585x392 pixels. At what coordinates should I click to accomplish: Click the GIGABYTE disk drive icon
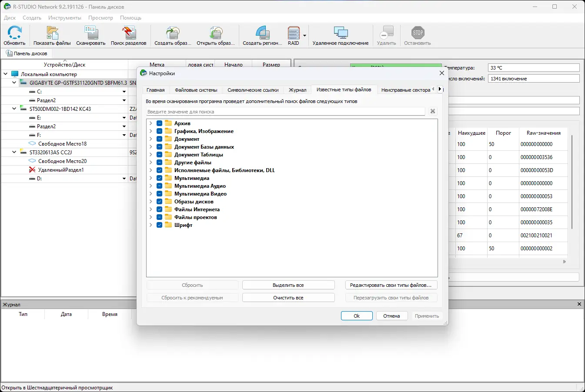click(x=23, y=83)
